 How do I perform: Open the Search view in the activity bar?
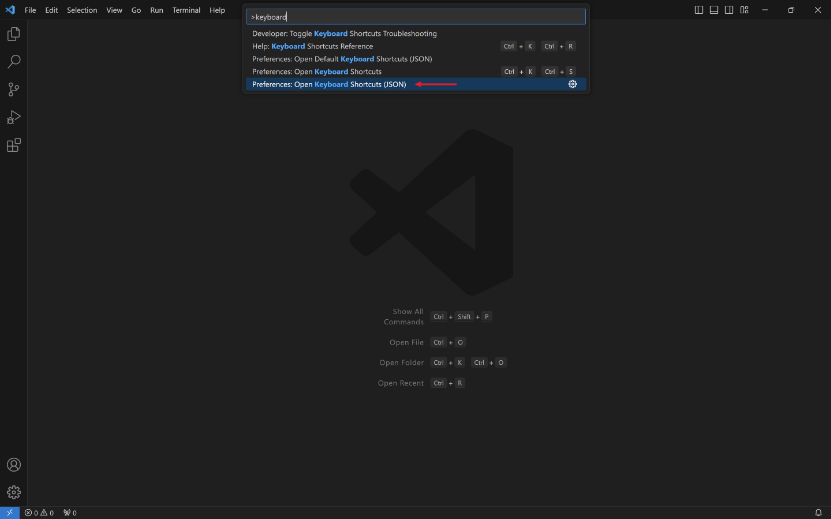click(14, 61)
